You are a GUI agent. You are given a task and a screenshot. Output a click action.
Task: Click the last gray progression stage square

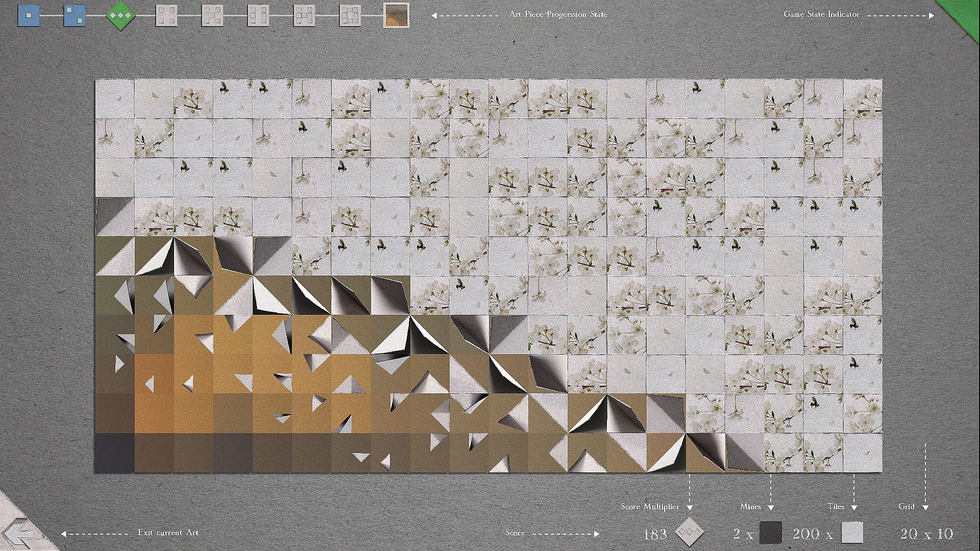click(x=350, y=15)
